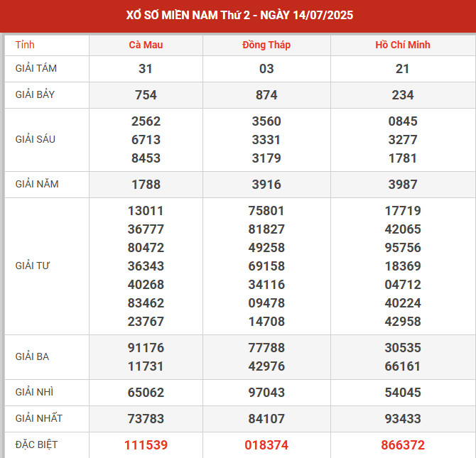
Task: Select giải nhất number 93433
Action: click(403, 419)
